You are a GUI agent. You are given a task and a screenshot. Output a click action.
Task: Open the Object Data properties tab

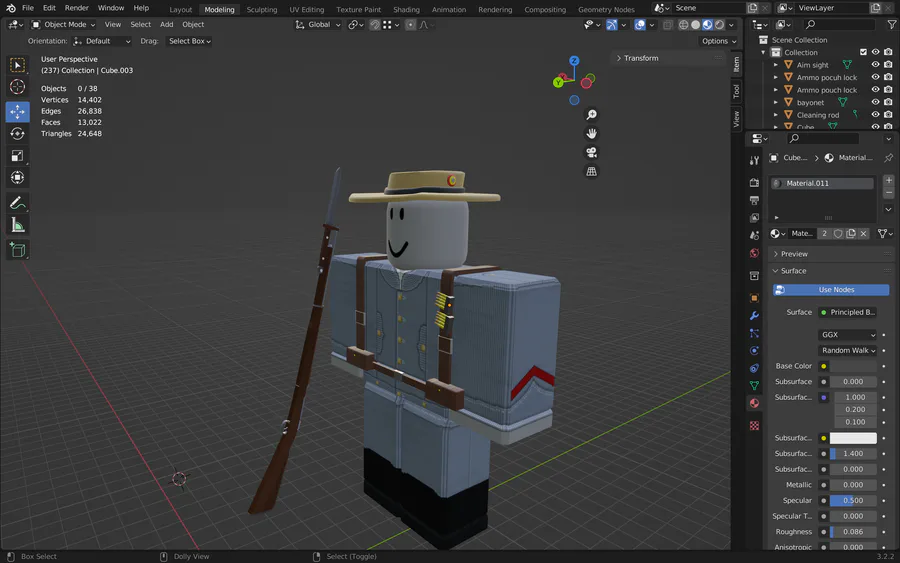pyautogui.click(x=754, y=386)
